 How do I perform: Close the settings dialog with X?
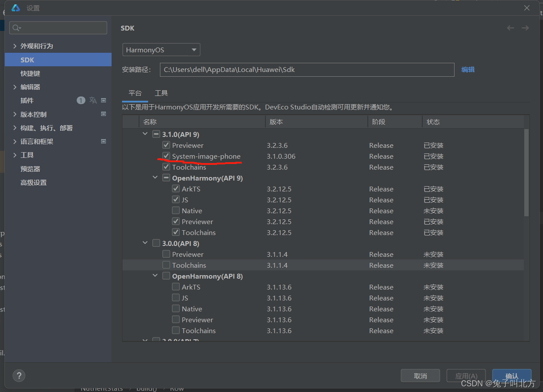click(x=527, y=8)
